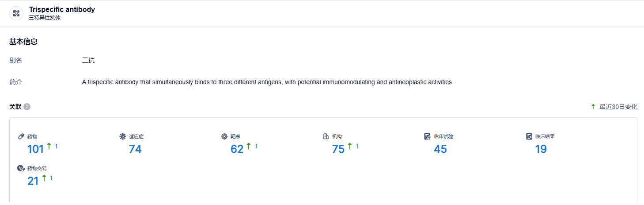Open the 62 targets count
This screenshot has height=205, width=644.
click(x=237, y=150)
